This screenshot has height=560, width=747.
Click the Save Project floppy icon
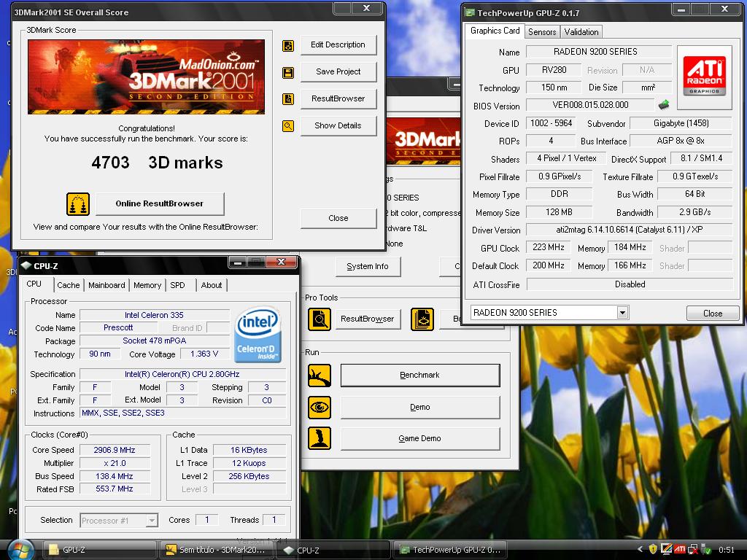[287, 73]
